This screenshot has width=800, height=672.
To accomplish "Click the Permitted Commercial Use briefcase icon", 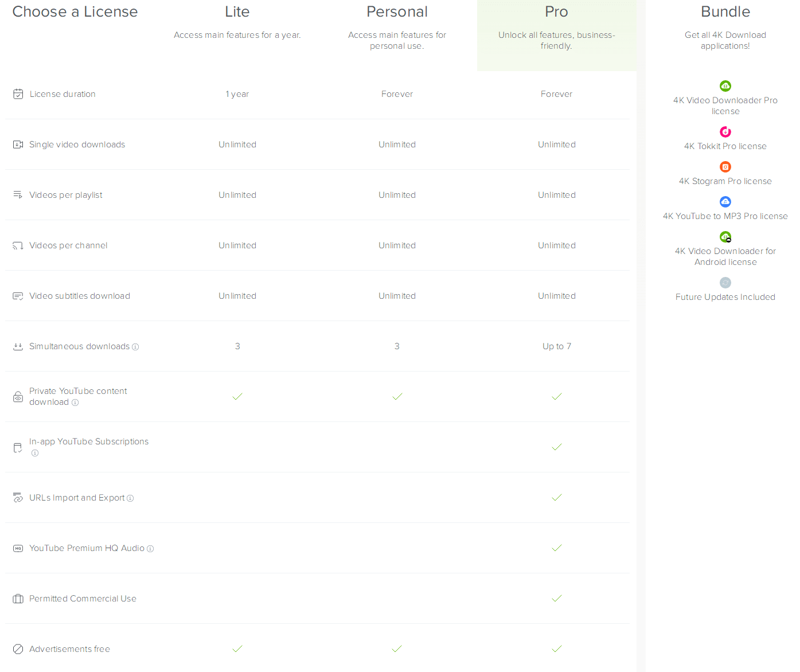I will [x=18, y=599].
